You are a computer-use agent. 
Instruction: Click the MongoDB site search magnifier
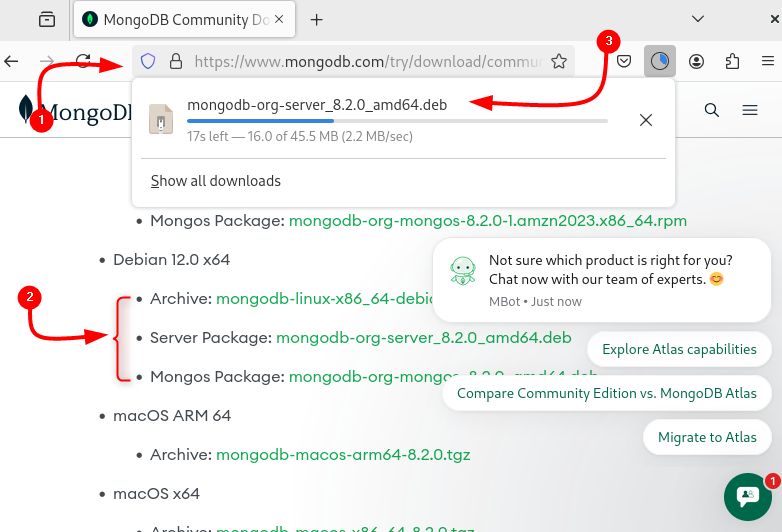[712, 110]
